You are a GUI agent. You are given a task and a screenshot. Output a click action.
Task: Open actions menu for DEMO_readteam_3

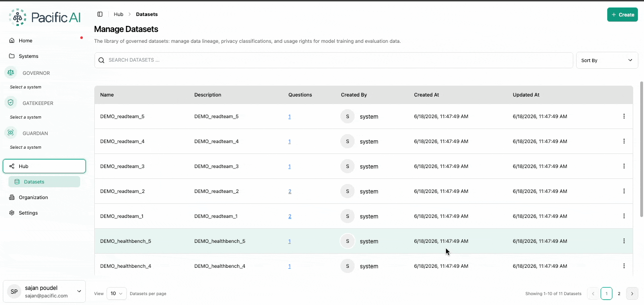click(x=624, y=166)
